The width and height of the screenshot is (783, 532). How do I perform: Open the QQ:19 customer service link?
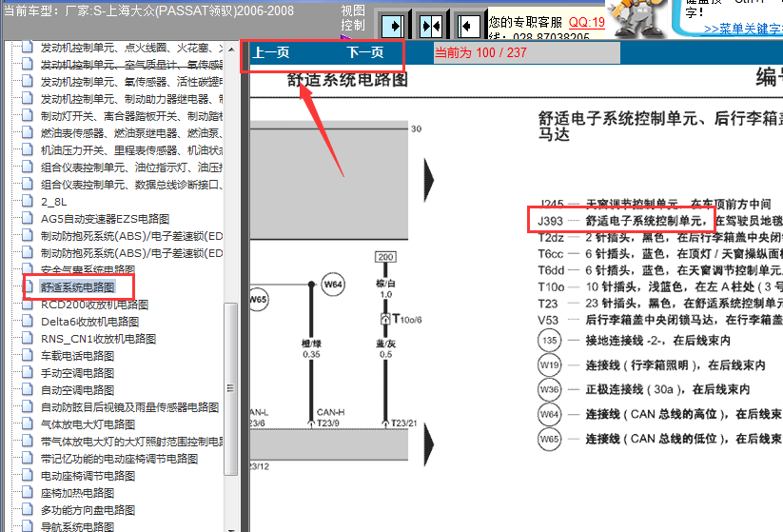[587, 22]
